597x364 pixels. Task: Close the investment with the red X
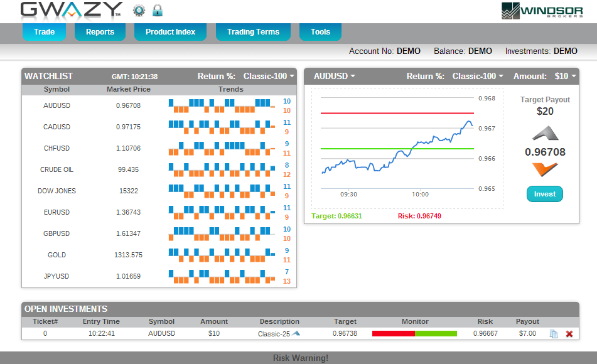(x=569, y=334)
